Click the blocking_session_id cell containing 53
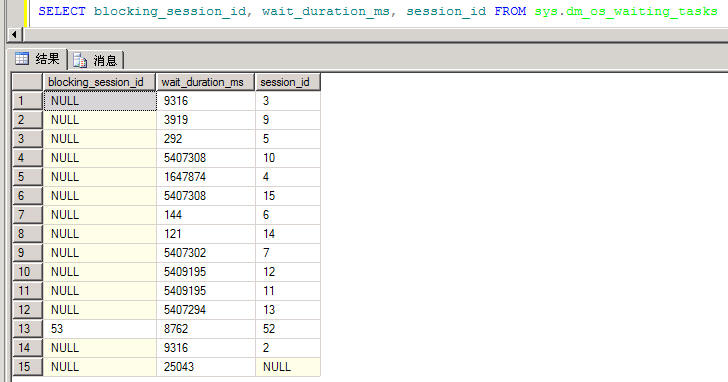 click(99, 329)
